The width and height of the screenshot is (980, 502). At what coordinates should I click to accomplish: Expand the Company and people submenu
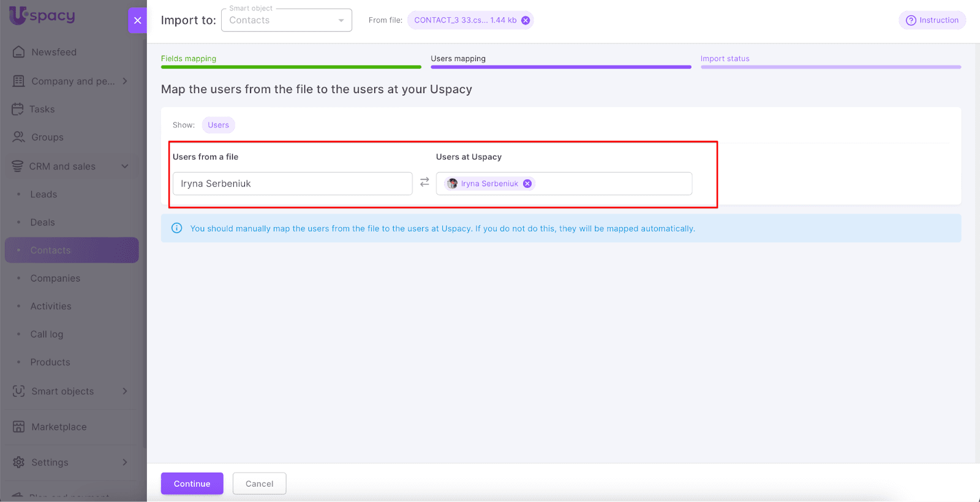pyautogui.click(x=125, y=81)
